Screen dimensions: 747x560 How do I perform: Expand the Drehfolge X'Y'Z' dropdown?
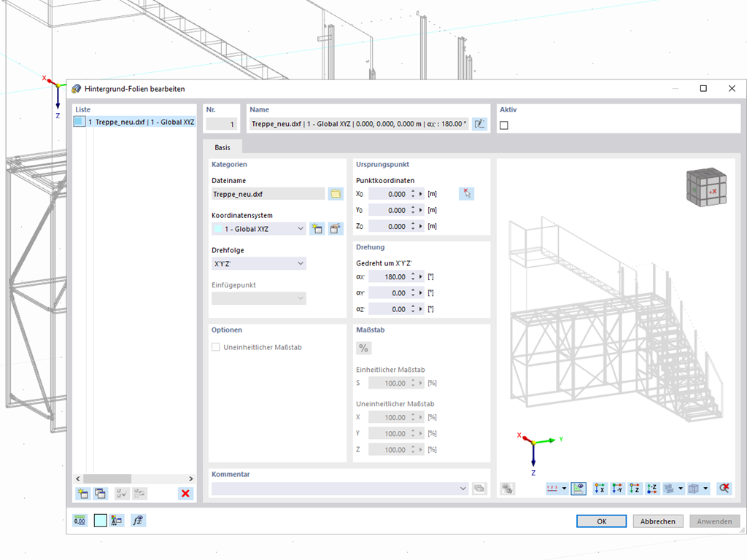click(259, 263)
